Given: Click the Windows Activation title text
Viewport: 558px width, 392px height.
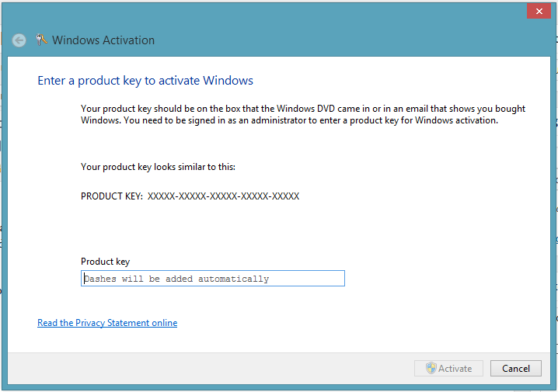Looking at the screenshot, I should pos(103,40).
